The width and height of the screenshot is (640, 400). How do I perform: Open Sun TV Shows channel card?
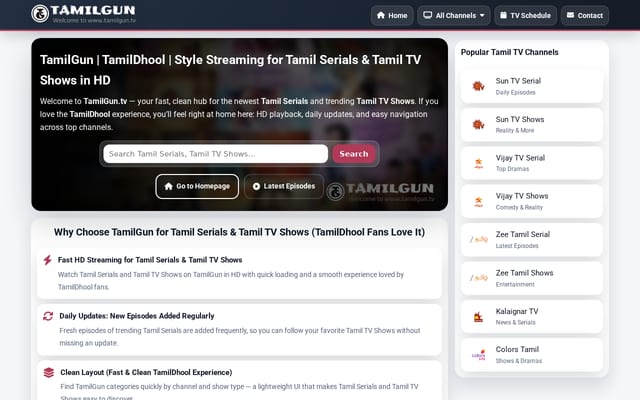(531, 124)
